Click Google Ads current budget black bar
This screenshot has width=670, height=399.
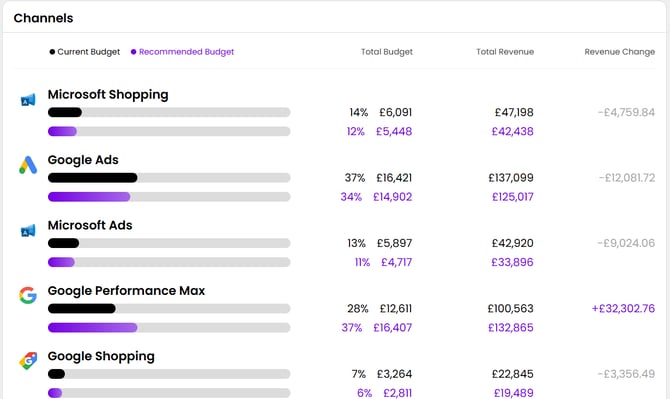coord(92,178)
